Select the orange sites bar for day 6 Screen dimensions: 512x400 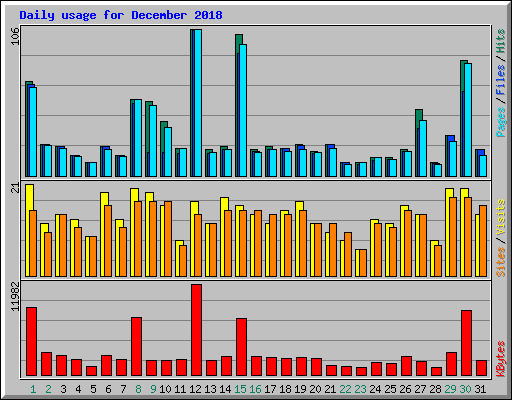pos(108,241)
